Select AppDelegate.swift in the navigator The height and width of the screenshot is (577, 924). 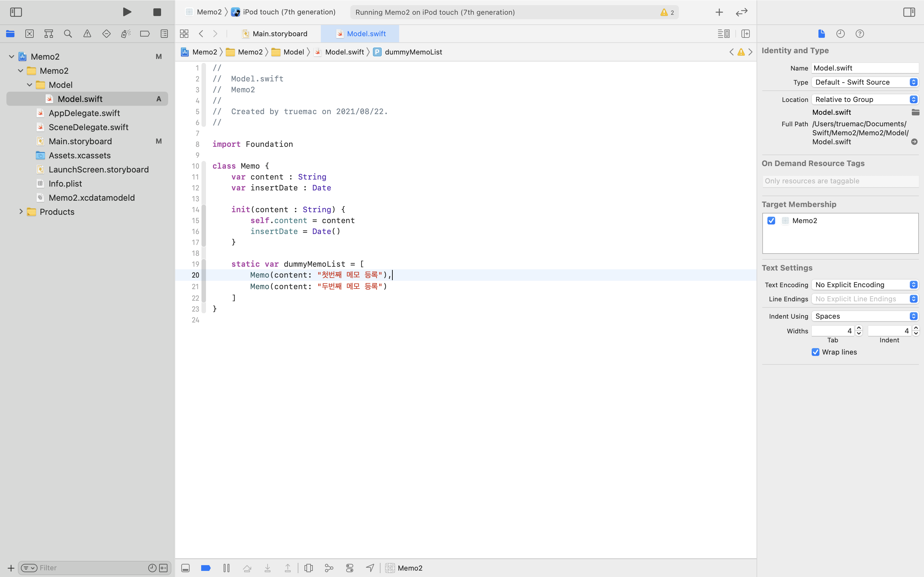point(84,113)
